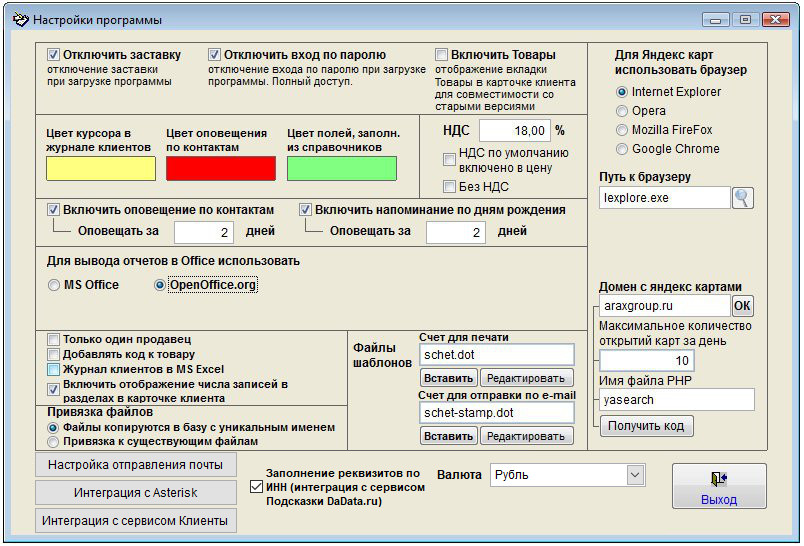Click the Выход exit button
This screenshot has width=804, height=546.
tap(719, 486)
